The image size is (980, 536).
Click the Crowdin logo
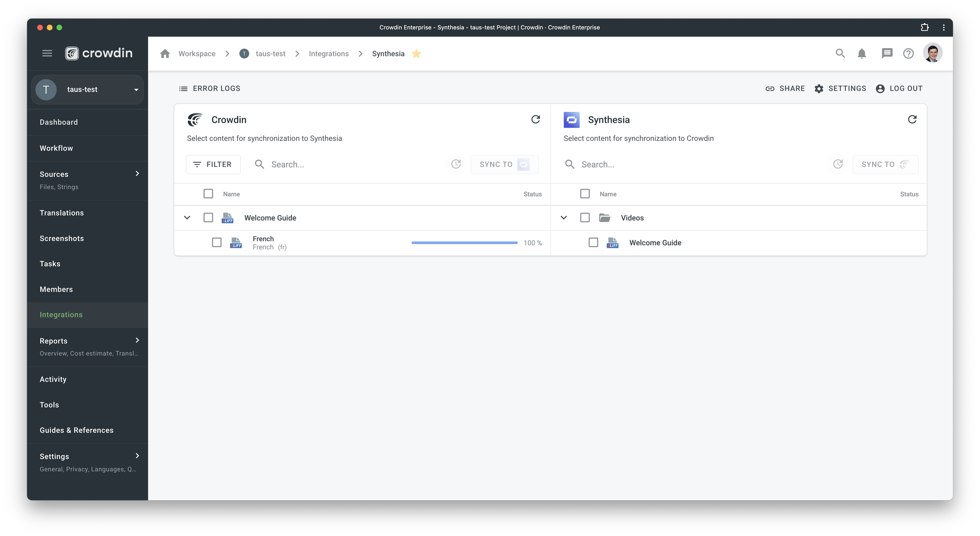coord(99,53)
